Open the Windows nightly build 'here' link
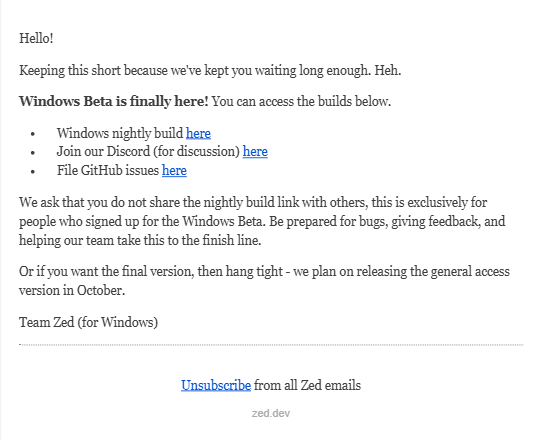Viewport: 539px width, 440px height. pyautogui.click(x=198, y=133)
